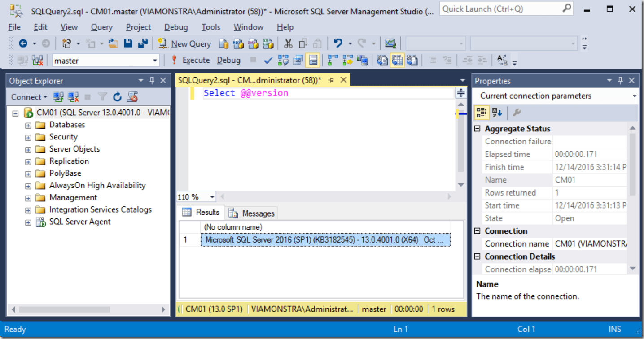
Task: Click the XMLA Query icon
Action: pyautogui.click(x=268, y=43)
